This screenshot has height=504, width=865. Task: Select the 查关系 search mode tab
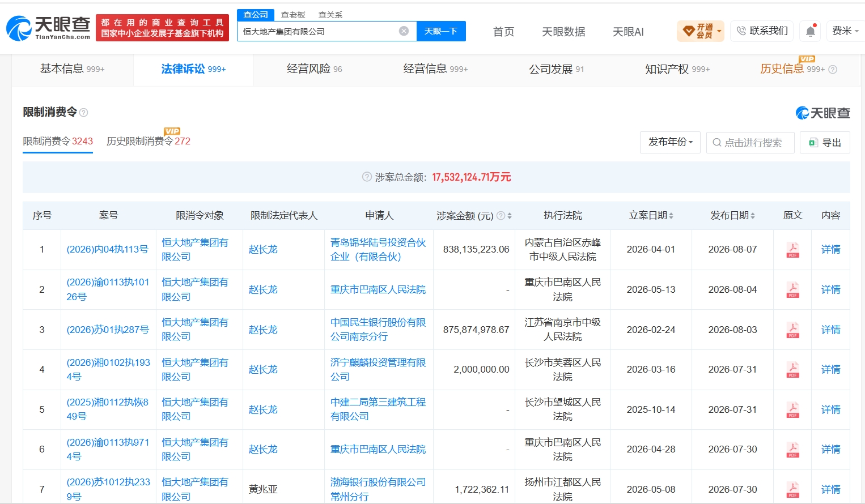330,15
